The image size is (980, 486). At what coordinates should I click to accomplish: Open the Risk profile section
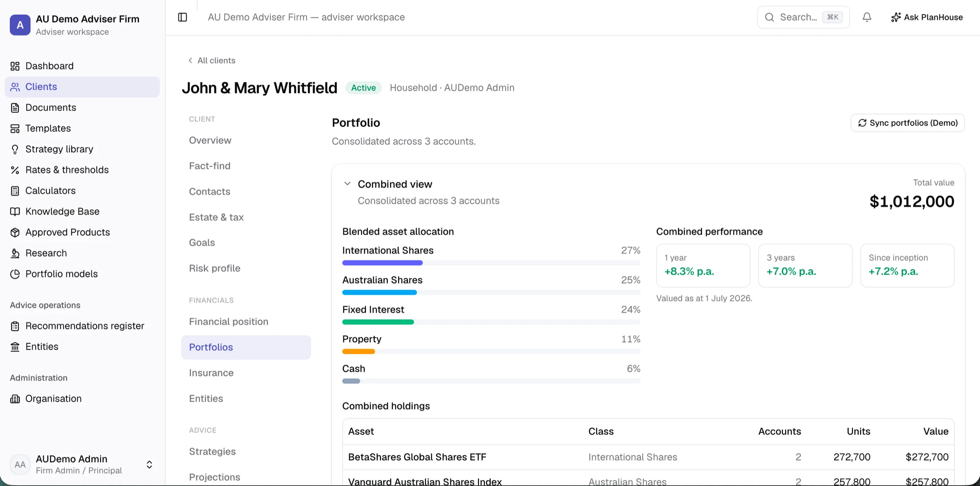point(246,268)
